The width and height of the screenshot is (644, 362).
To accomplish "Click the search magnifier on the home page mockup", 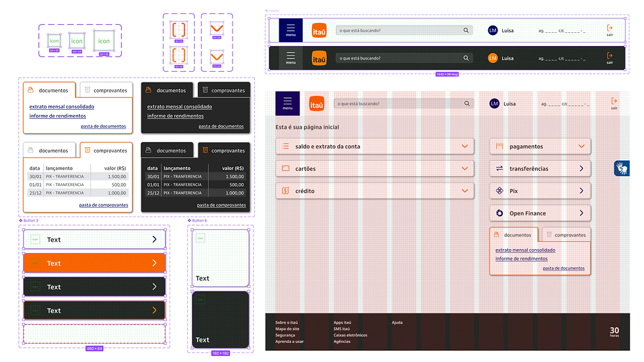I will pyautogui.click(x=467, y=103).
